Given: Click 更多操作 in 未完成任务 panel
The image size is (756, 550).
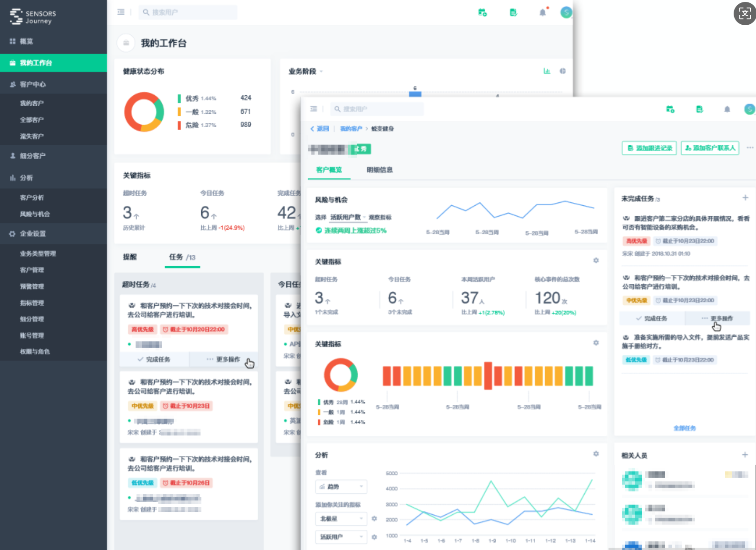Looking at the screenshot, I should [x=717, y=318].
